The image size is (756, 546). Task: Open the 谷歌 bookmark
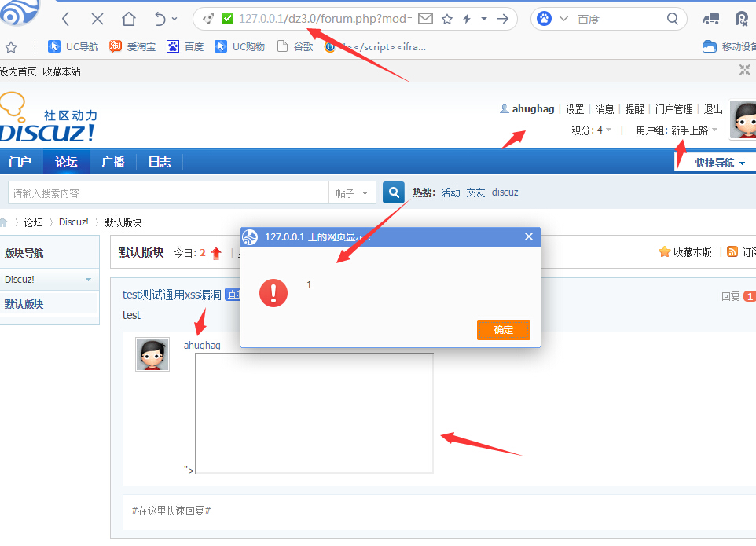[x=295, y=47]
